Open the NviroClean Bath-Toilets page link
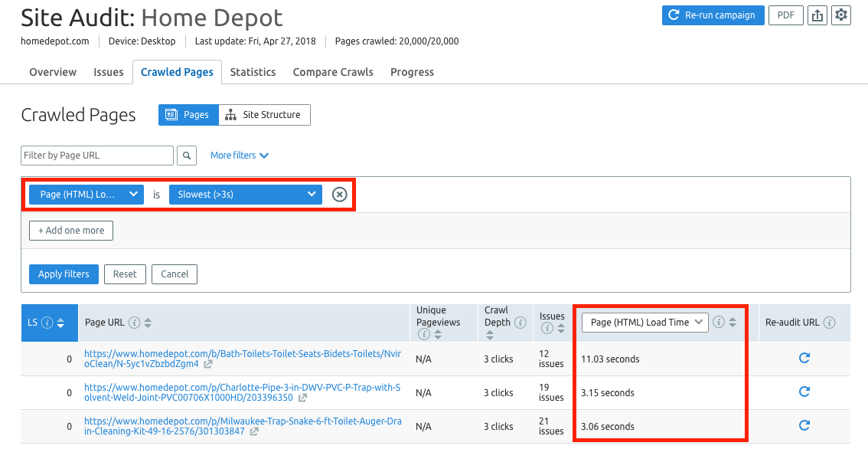The image size is (868, 449). pos(243,359)
